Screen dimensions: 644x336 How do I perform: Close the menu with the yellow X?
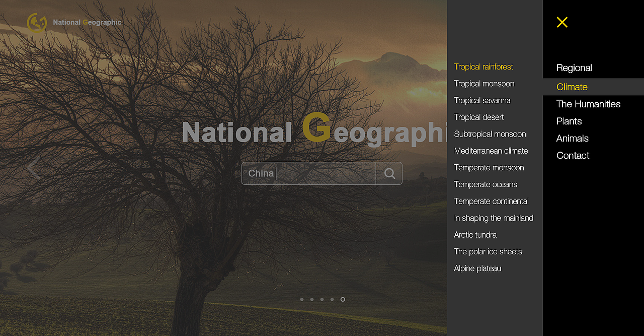pyautogui.click(x=562, y=22)
